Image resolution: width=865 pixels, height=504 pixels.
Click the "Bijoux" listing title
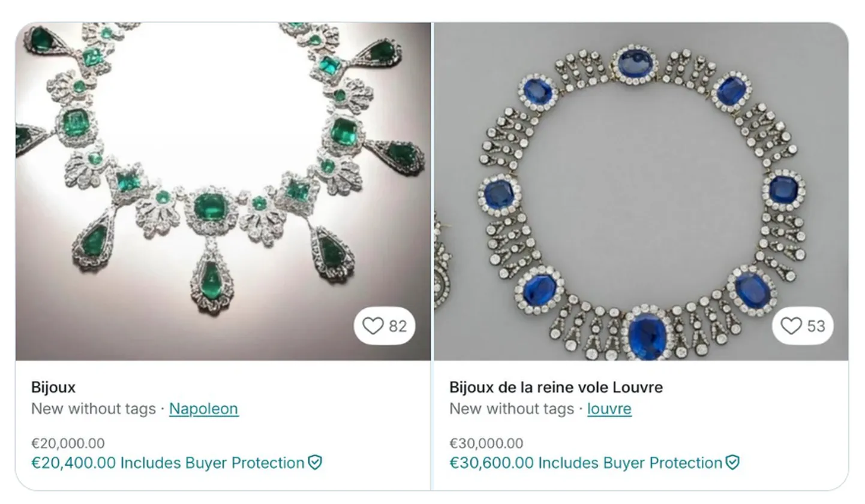point(53,387)
